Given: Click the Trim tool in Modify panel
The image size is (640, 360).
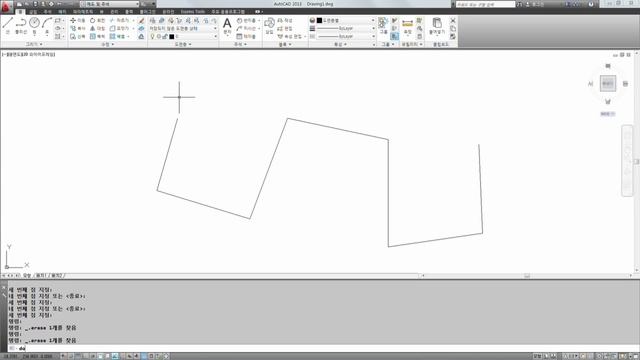Looking at the screenshot, I should pyautogui.click(x=119, y=20).
